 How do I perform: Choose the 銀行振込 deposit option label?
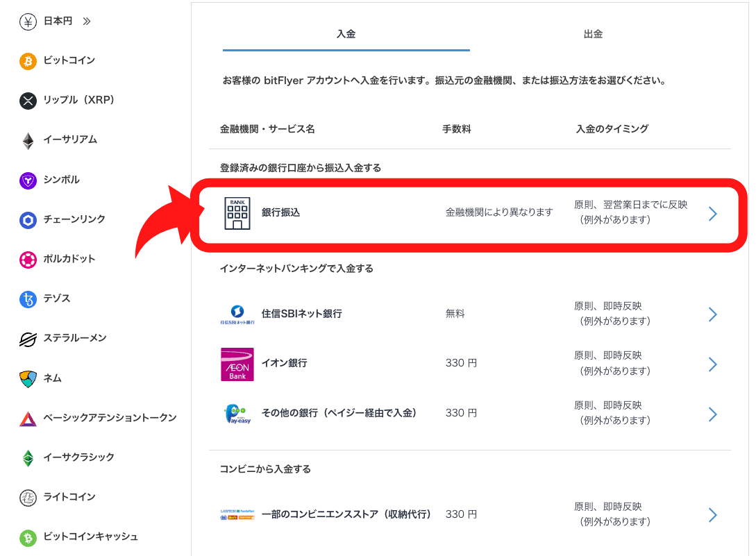coord(280,212)
